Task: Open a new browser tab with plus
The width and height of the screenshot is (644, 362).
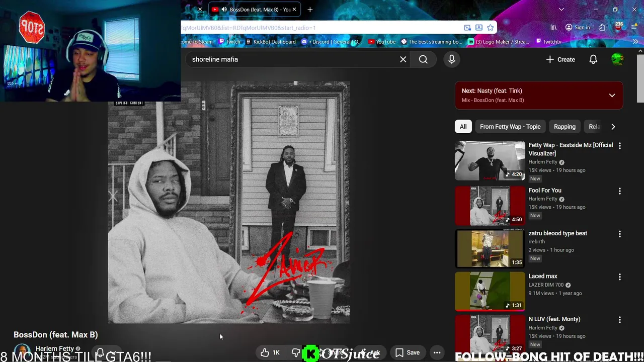Action: [x=310, y=10]
